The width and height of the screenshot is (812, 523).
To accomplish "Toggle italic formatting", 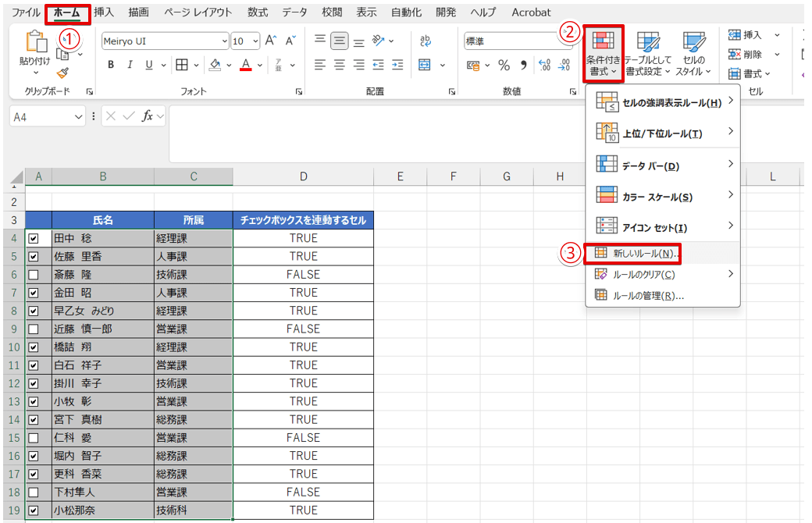I will point(130,65).
